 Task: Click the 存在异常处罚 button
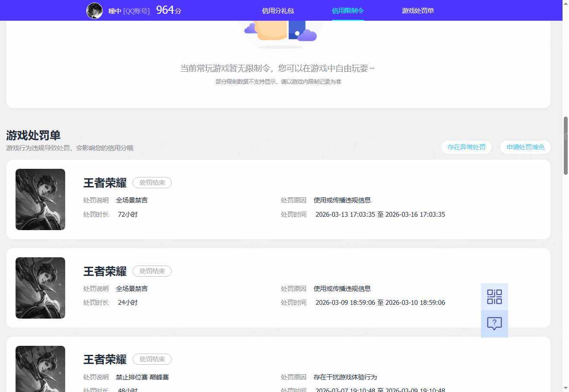pyautogui.click(x=466, y=147)
